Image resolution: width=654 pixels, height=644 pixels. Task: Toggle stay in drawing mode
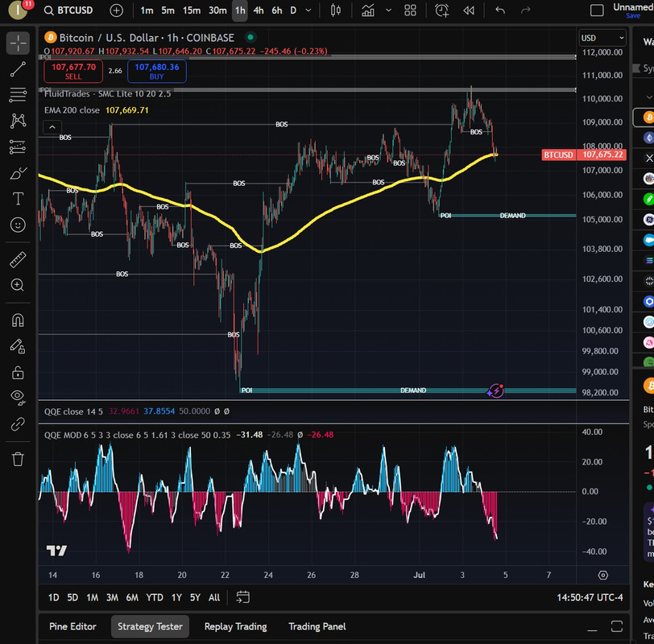[18, 346]
